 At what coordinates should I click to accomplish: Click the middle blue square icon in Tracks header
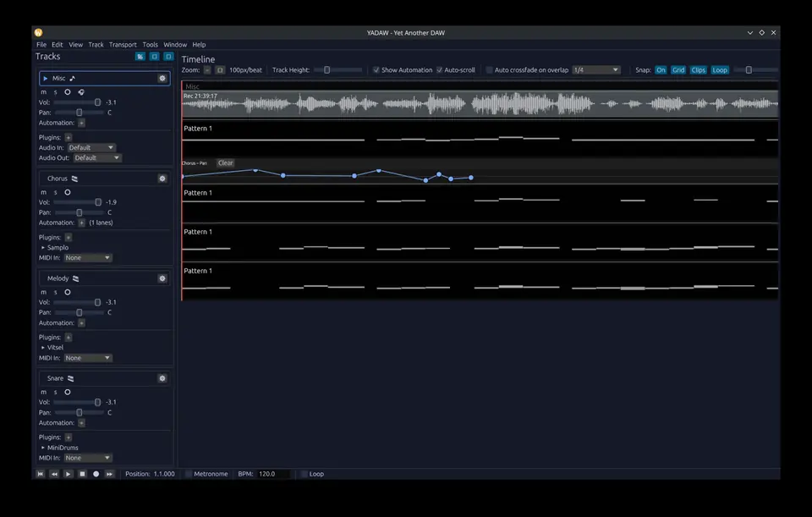click(154, 57)
